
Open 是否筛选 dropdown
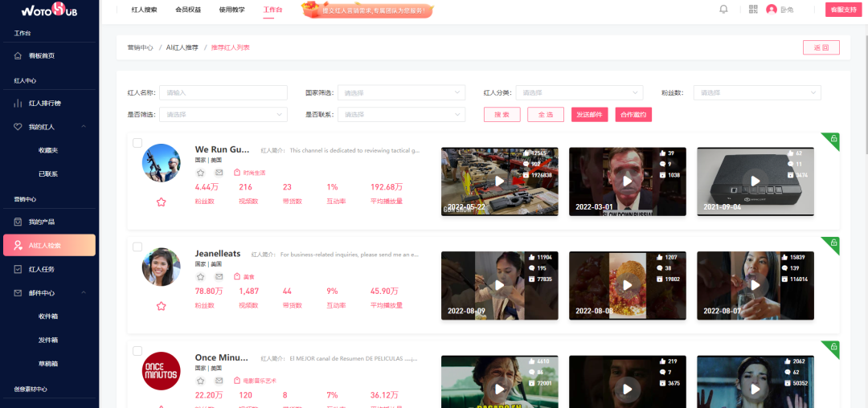coord(223,114)
